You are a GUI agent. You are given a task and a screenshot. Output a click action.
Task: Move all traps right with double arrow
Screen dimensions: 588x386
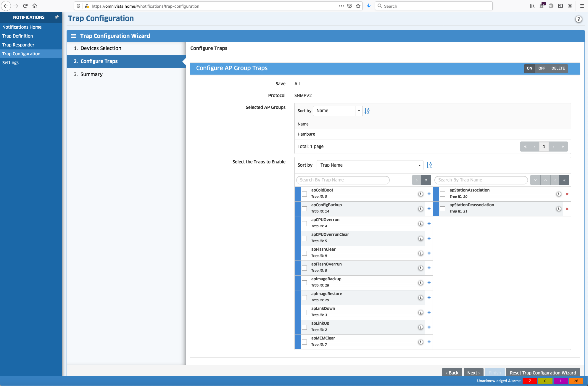(x=426, y=180)
